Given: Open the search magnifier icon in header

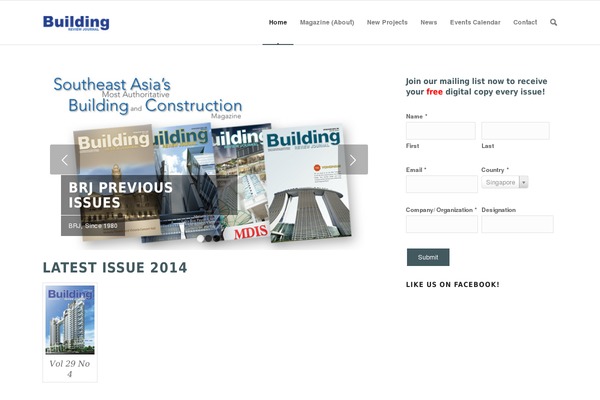Looking at the screenshot, I should 553,22.
